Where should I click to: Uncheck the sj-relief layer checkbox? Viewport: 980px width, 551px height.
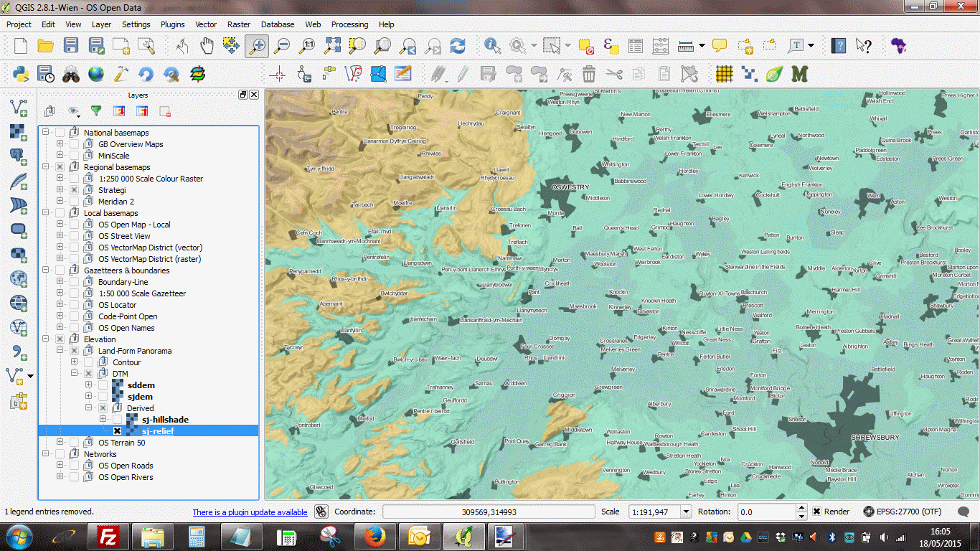click(x=117, y=431)
